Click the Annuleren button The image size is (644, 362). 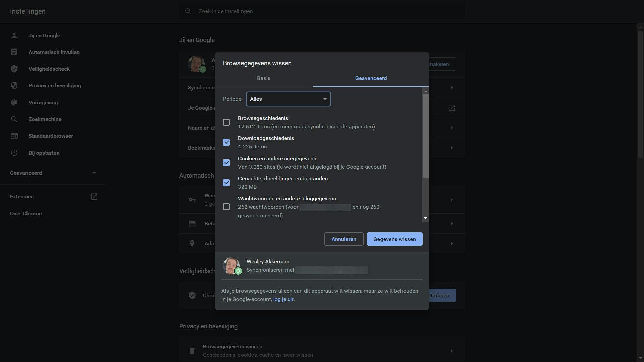click(x=343, y=239)
